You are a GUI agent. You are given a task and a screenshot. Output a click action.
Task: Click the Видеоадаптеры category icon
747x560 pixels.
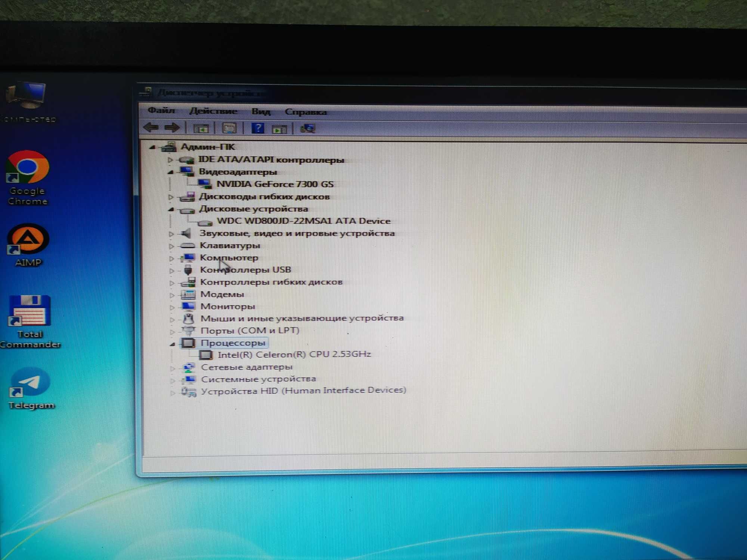click(187, 172)
